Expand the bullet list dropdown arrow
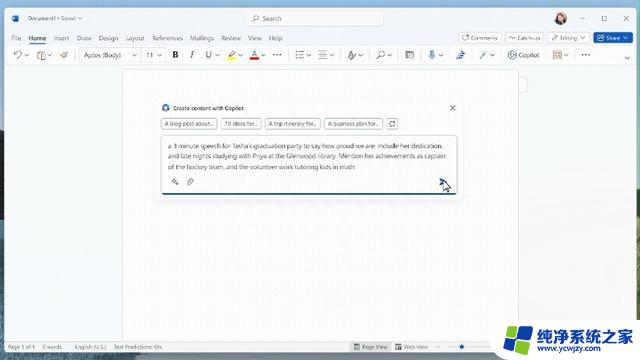640x360 pixels. (309, 55)
